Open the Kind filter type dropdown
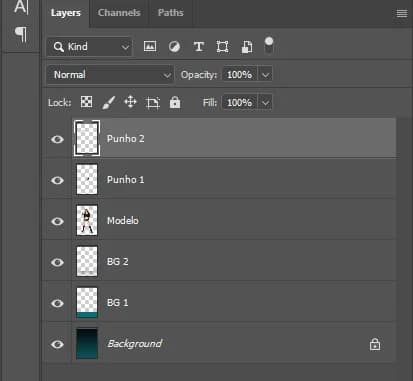This screenshot has height=381, width=413. point(89,47)
